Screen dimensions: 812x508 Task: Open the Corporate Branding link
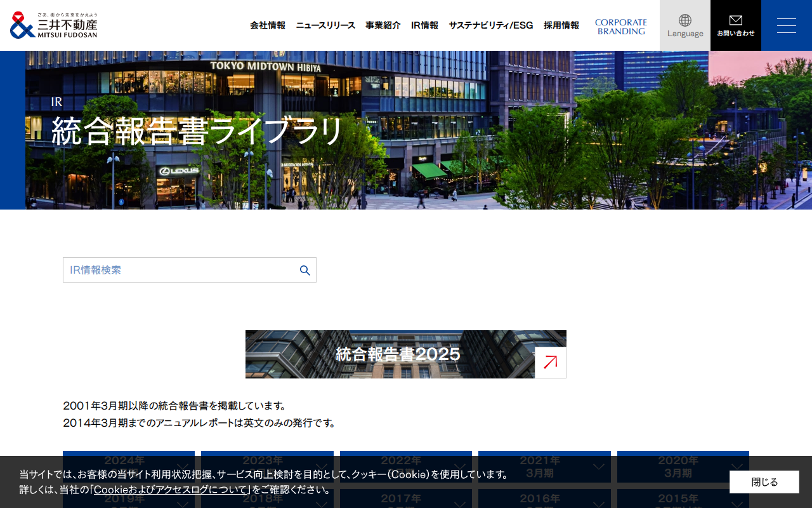pos(621,27)
